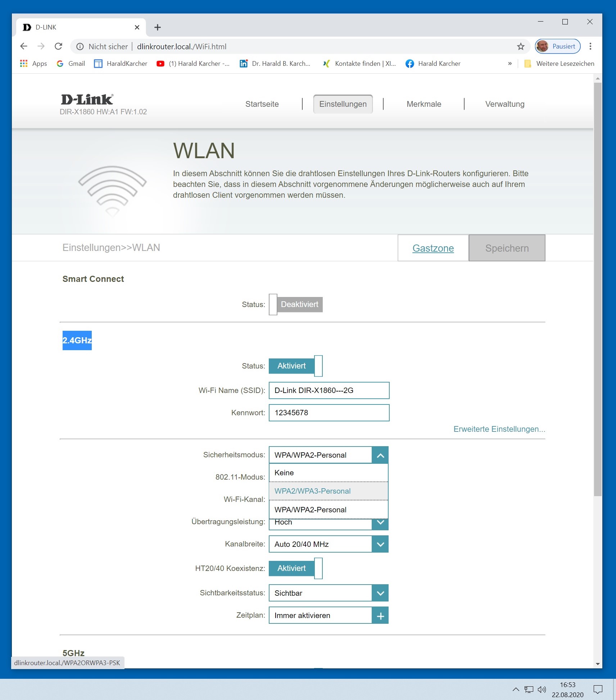Open a new browser tab
The image size is (616, 700).
[158, 27]
